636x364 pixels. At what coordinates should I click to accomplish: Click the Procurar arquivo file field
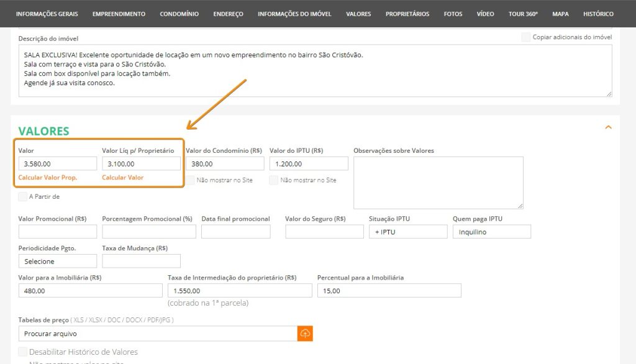[x=158, y=334]
